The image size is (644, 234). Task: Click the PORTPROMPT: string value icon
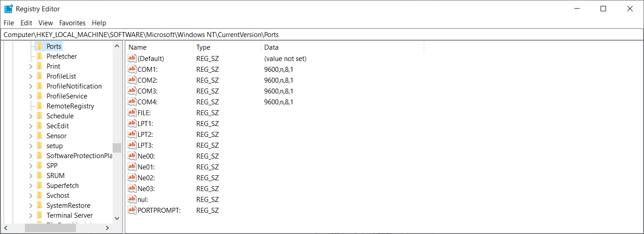pyautogui.click(x=132, y=210)
